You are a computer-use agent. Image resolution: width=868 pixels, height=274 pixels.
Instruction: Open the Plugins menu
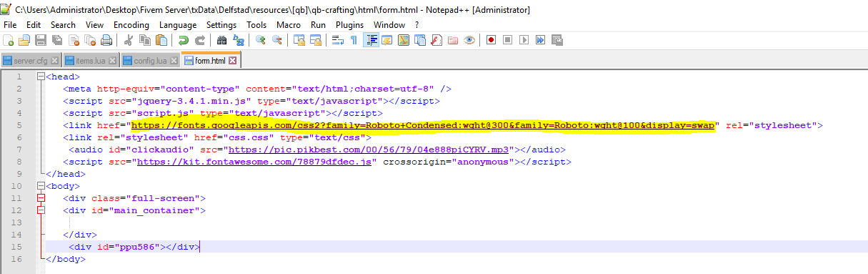349,24
